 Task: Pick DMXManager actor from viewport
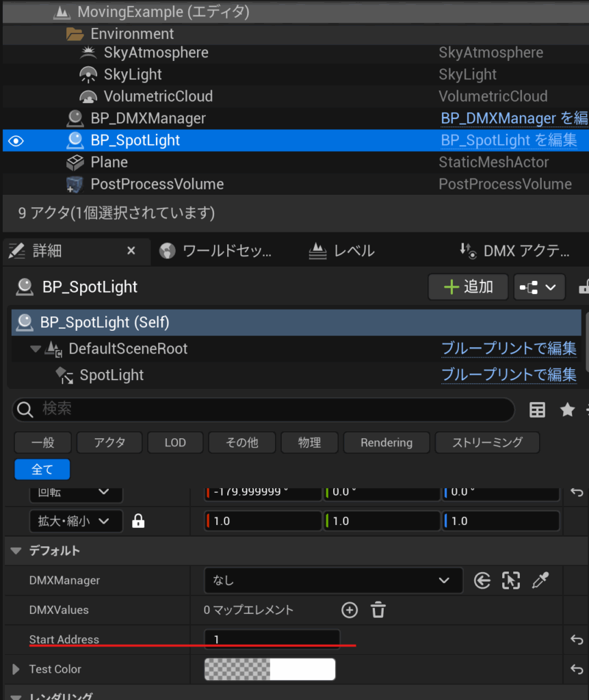click(x=511, y=580)
